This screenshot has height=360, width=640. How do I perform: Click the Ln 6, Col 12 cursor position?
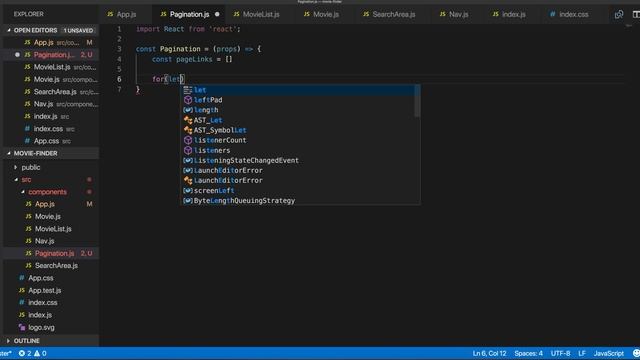tap(489, 353)
